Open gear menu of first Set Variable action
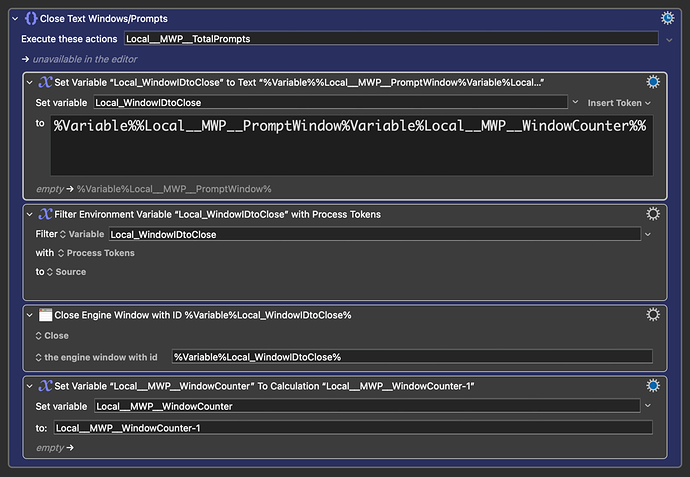The width and height of the screenshot is (690, 477). coord(653,82)
